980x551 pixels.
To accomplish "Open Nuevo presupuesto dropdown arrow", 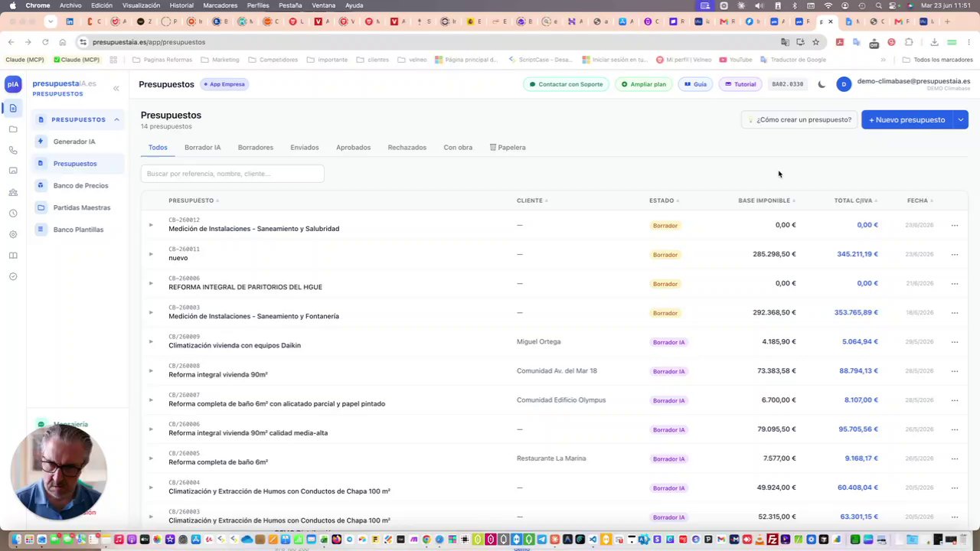I will pyautogui.click(x=961, y=119).
